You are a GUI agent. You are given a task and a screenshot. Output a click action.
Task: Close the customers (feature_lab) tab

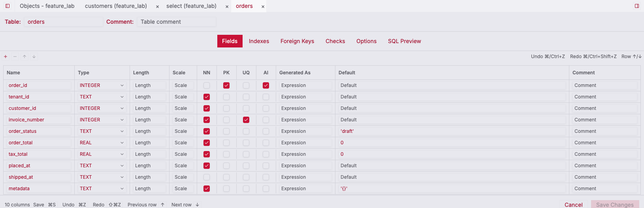click(x=157, y=6)
